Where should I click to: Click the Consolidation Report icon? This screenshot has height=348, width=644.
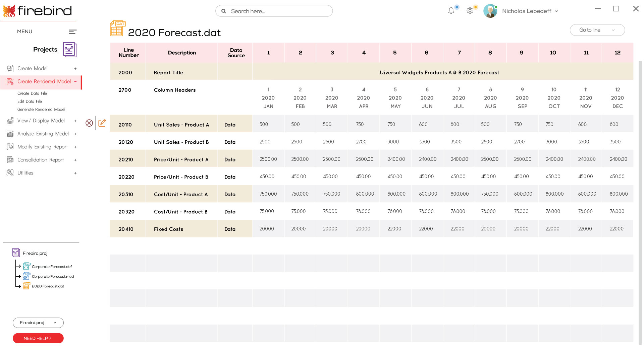10,160
